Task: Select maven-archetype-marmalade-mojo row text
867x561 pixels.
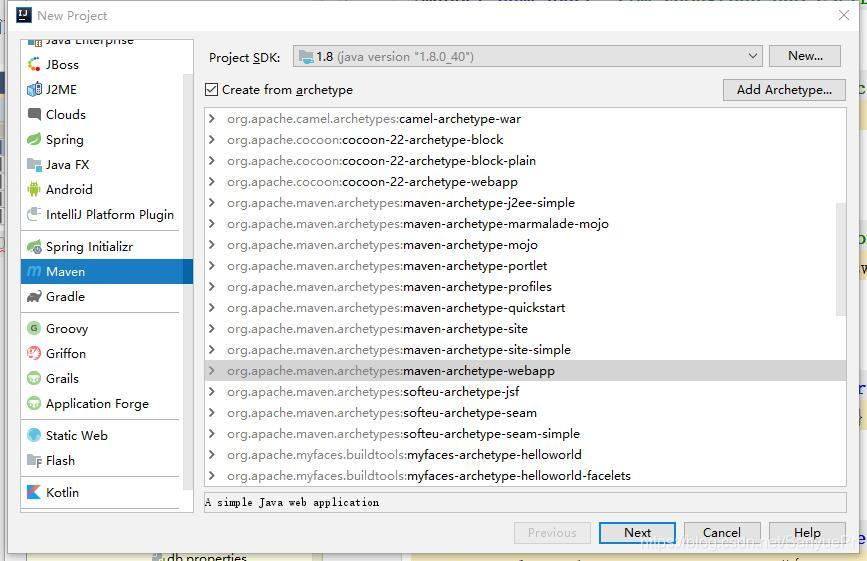Action: point(417,224)
